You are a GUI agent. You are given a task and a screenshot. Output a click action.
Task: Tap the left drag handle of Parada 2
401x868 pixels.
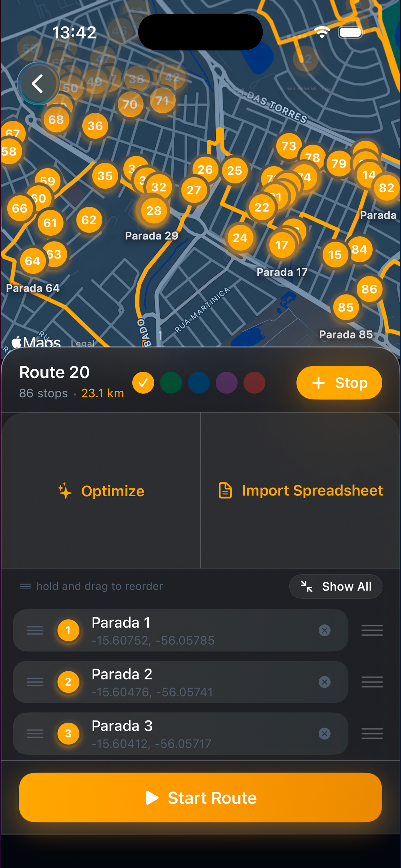(x=35, y=682)
